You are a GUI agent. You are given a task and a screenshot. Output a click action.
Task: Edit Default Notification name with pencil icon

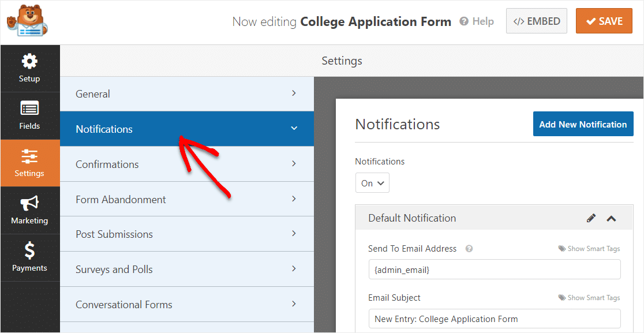[591, 218]
